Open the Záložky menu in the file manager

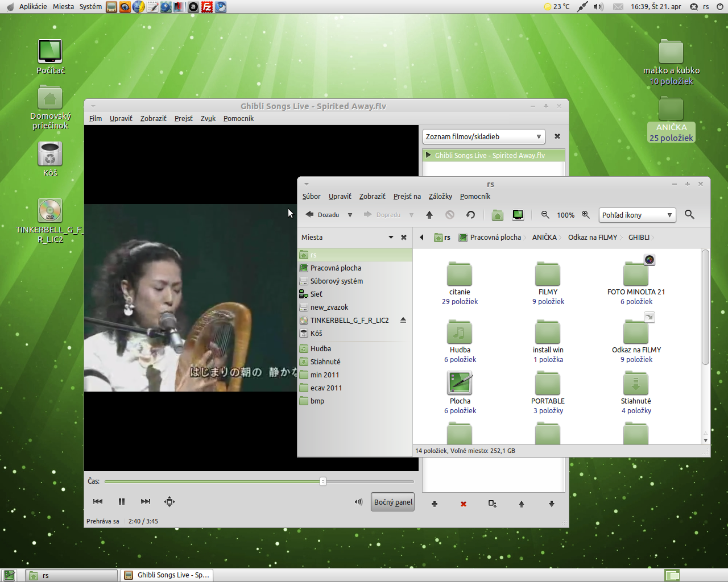[440, 196]
